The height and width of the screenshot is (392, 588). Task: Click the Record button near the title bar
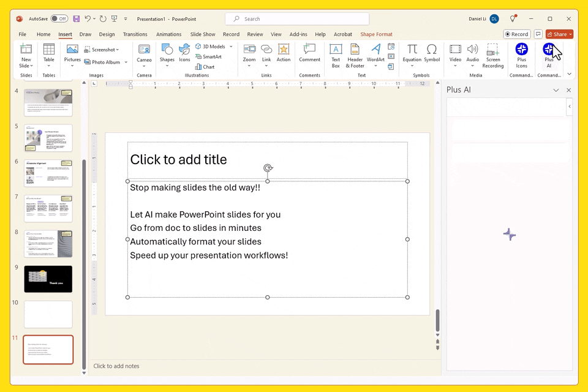click(x=516, y=34)
